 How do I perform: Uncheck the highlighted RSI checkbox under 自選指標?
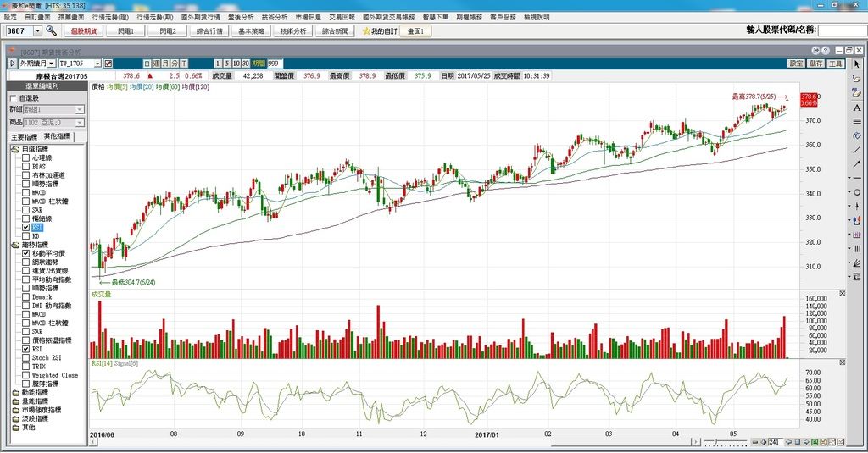[x=25, y=227]
